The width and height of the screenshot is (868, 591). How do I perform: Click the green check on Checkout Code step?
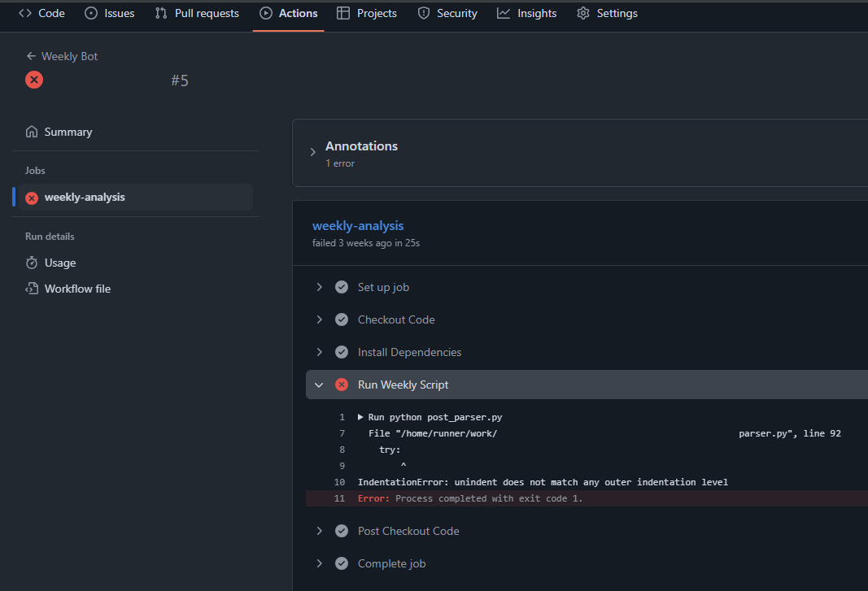(x=342, y=319)
